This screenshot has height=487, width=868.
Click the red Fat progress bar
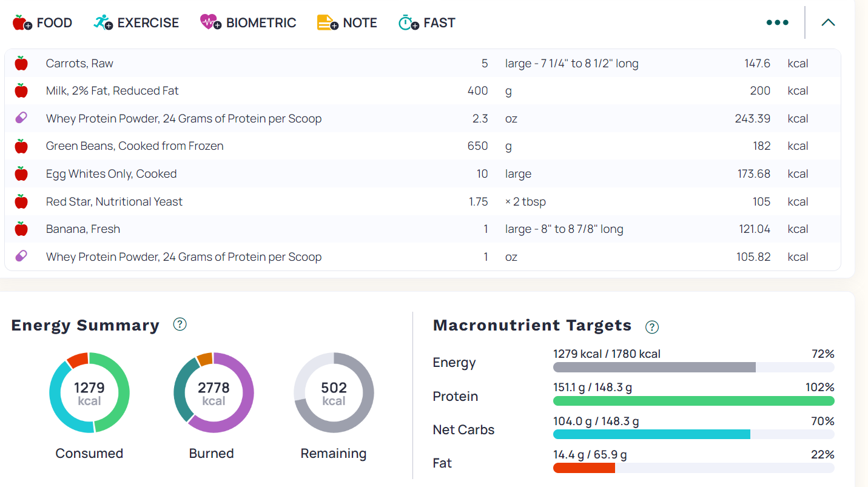[584, 468]
